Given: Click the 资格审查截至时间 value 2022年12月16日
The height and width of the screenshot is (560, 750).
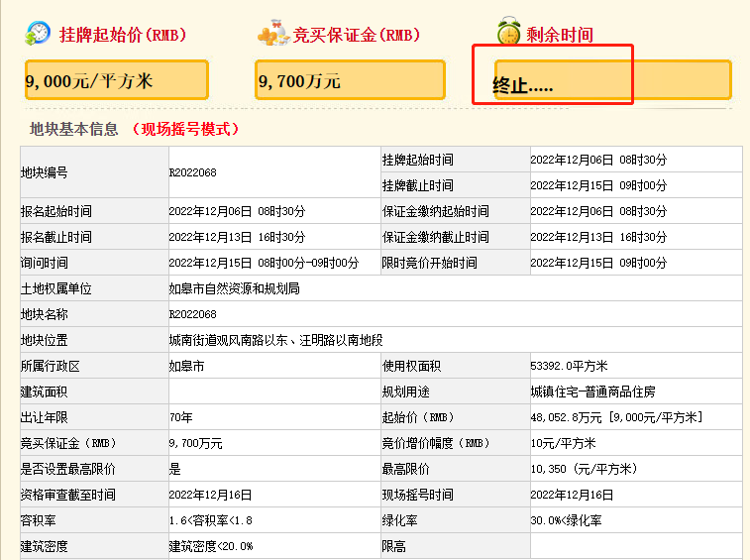Looking at the screenshot, I should click(x=210, y=496).
